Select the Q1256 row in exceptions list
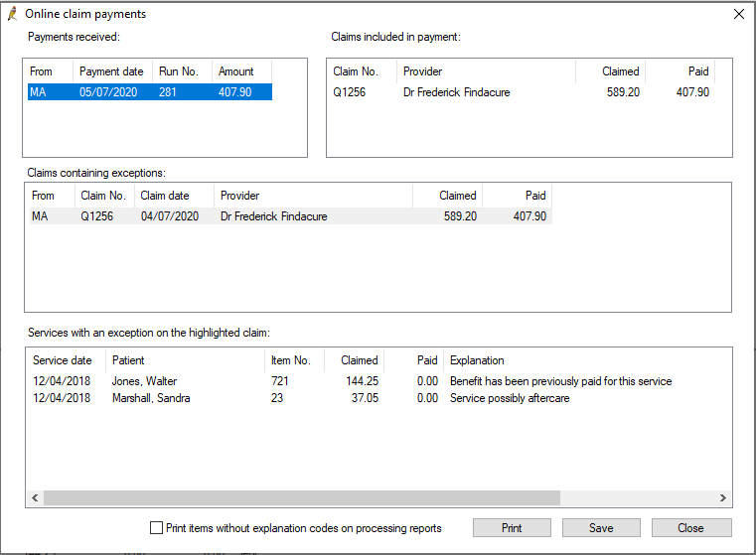Viewport: 756px width, 555px height. (291, 216)
